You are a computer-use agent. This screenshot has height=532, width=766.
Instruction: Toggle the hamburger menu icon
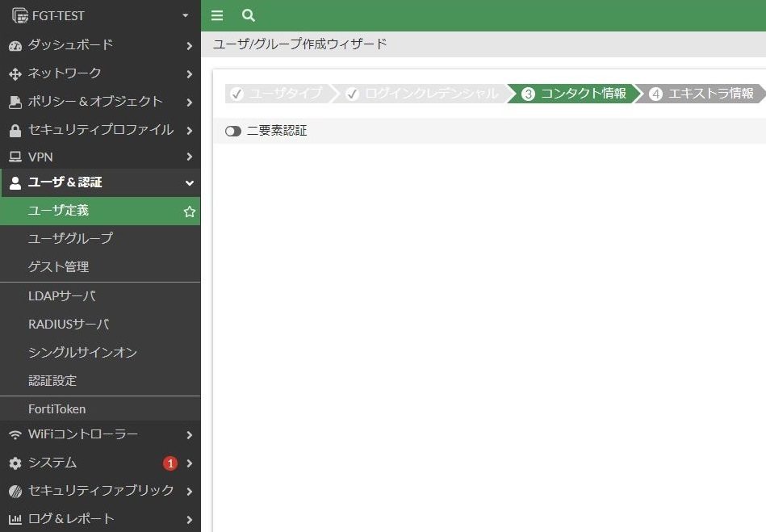(x=217, y=15)
